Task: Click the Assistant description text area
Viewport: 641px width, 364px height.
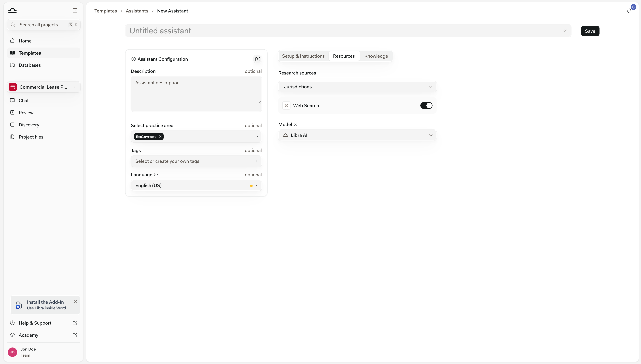Action: 196,94
